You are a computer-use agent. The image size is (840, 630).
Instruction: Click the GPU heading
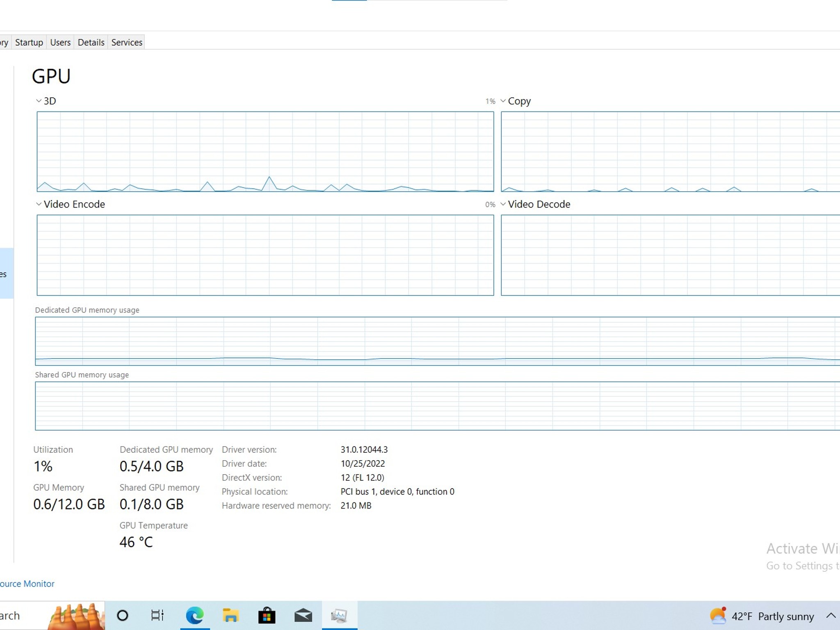pyautogui.click(x=51, y=76)
